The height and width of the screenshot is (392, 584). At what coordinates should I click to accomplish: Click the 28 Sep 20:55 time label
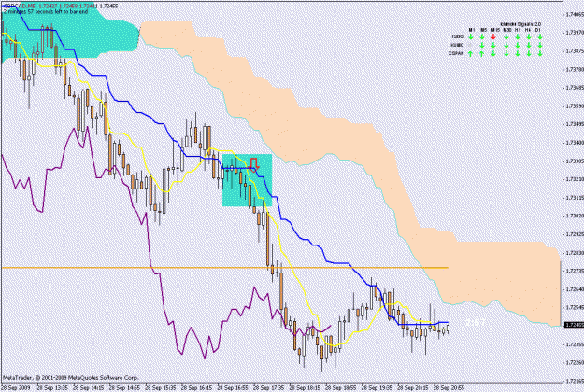449,387
